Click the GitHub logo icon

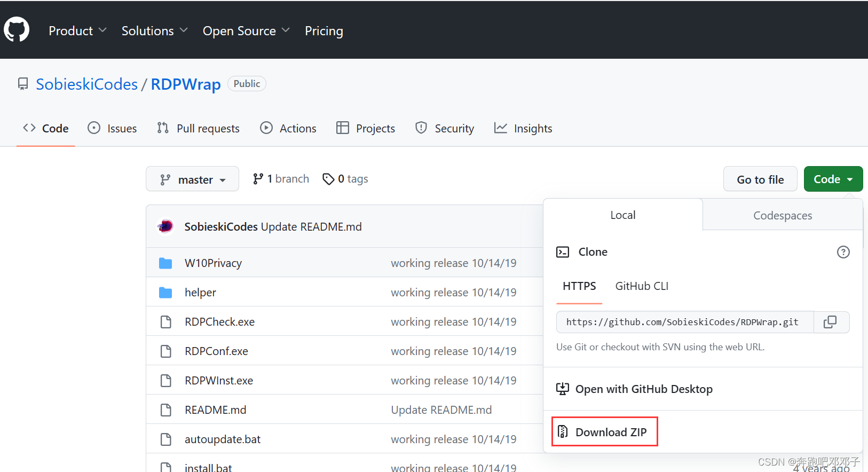tap(17, 29)
